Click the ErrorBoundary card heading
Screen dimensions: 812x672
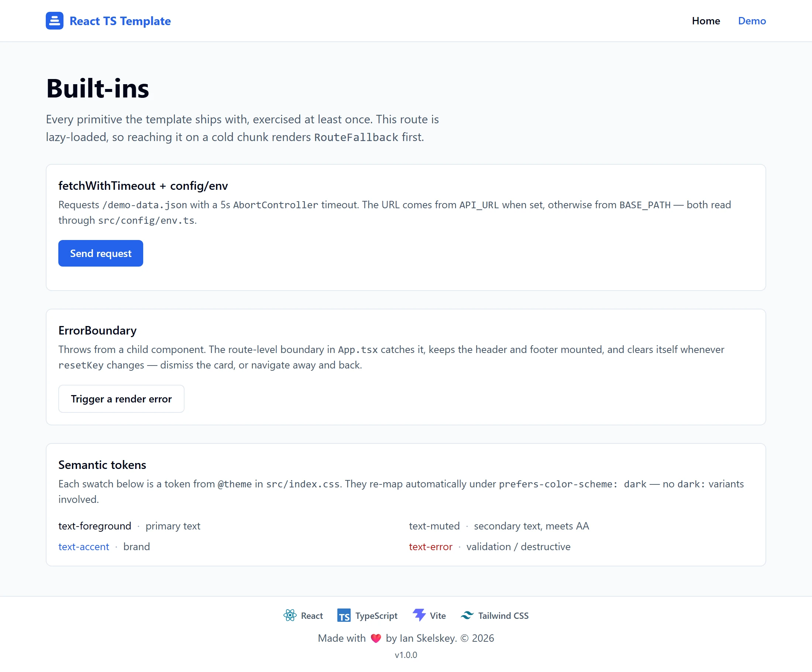point(97,331)
